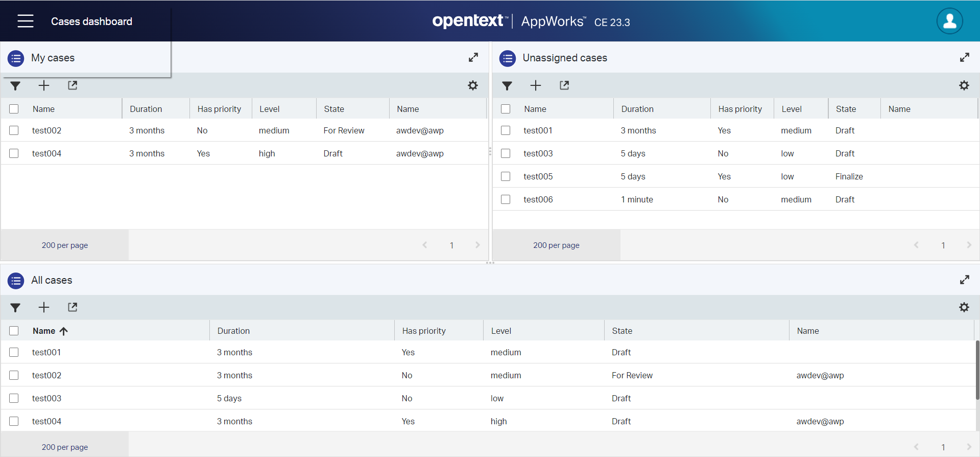
Task: Open the user profile avatar
Action: coord(949,21)
